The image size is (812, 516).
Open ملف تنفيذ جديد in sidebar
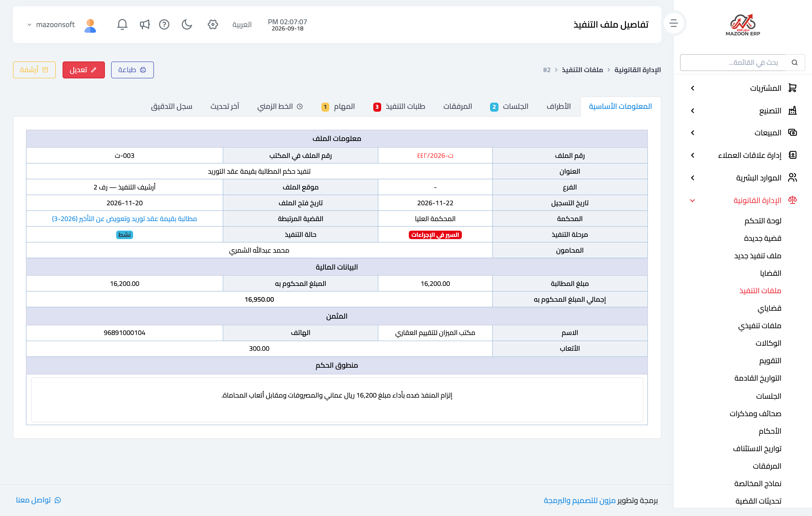click(758, 256)
